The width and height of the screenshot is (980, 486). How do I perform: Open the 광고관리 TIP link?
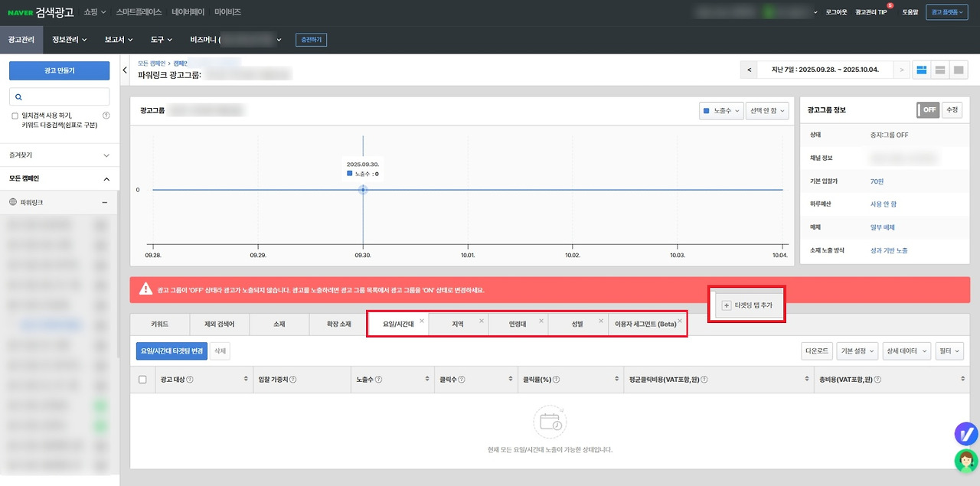pos(871,12)
